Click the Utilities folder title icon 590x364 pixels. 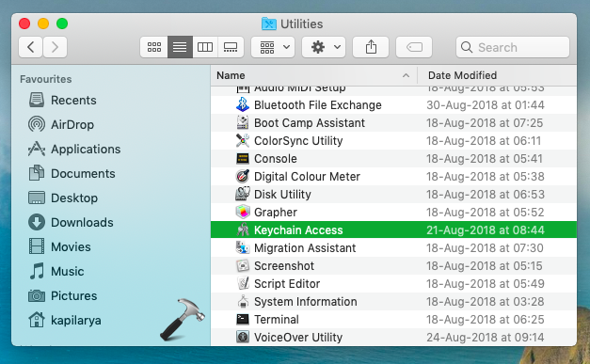coord(269,24)
